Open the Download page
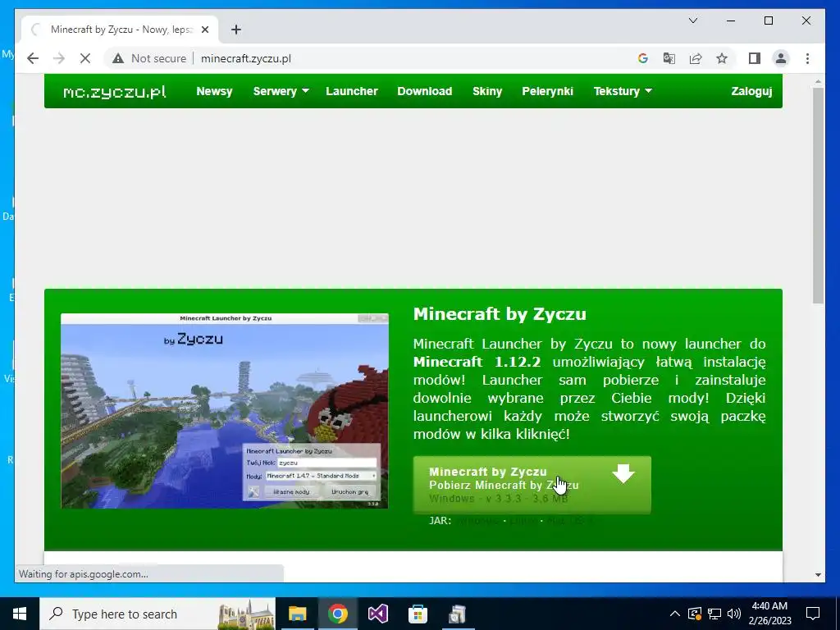The height and width of the screenshot is (630, 840). point(425,91)
